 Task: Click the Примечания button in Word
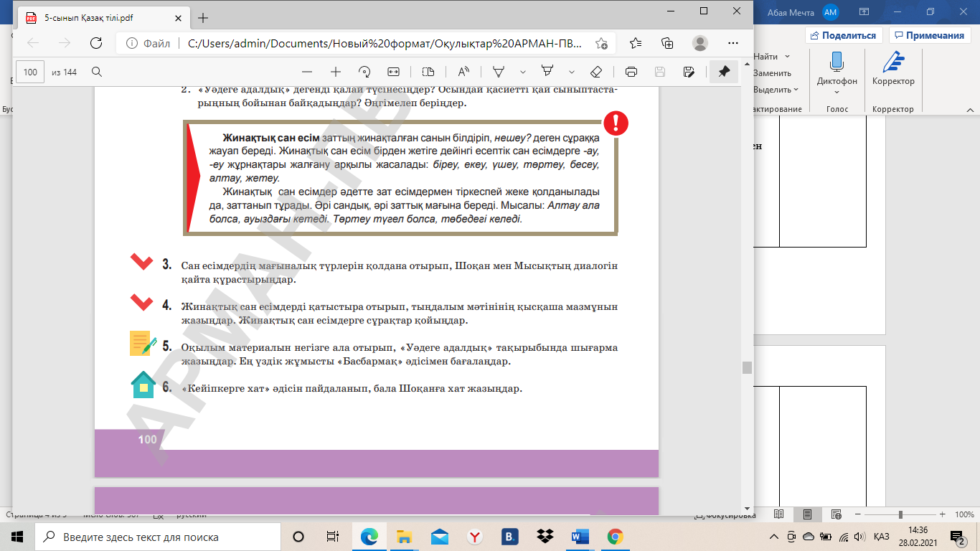(928, 35)
